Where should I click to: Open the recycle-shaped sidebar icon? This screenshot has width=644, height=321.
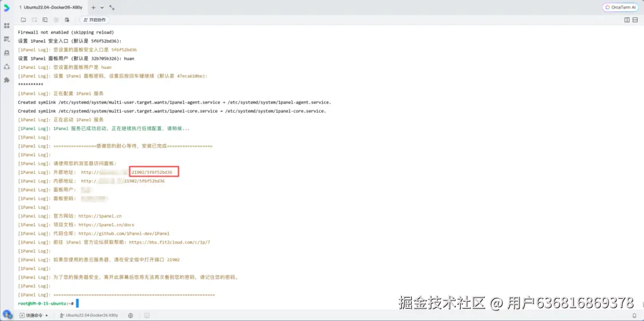[x=6, y=66]
